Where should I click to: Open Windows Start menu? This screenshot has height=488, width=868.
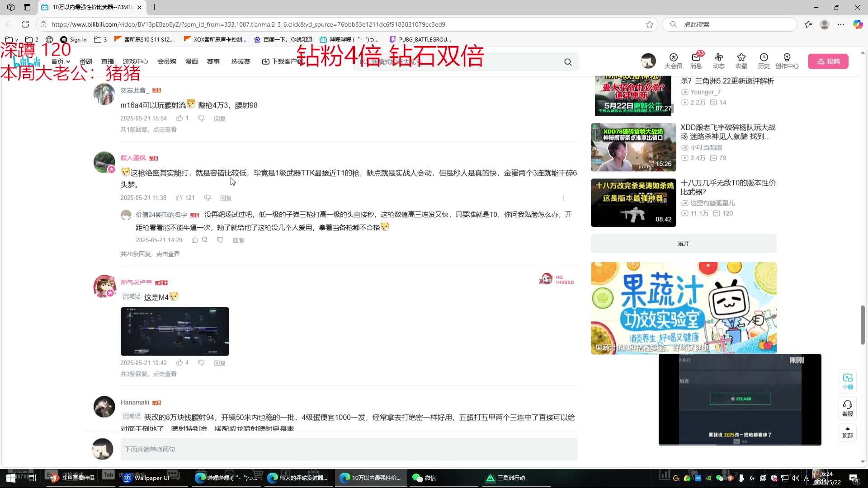click(x=11, y=478)
